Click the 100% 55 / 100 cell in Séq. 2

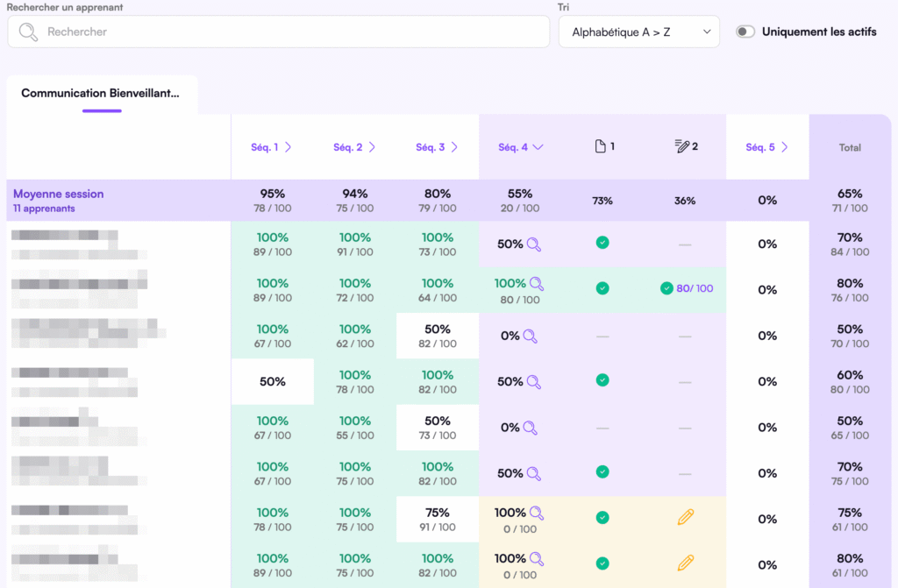(x=355, y=428)
